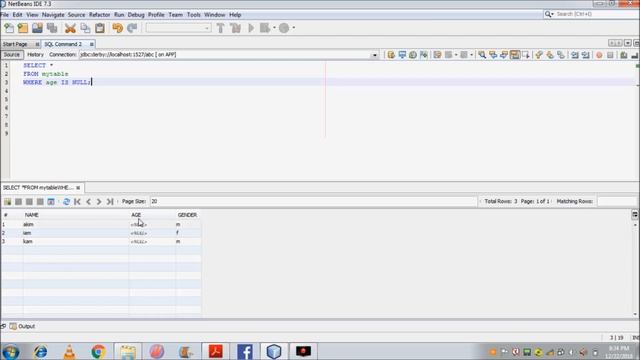640x360 pixels.
Task: Click the Stop Macro Recording icon
Action: pyautogui.click(x=610, y=55)
